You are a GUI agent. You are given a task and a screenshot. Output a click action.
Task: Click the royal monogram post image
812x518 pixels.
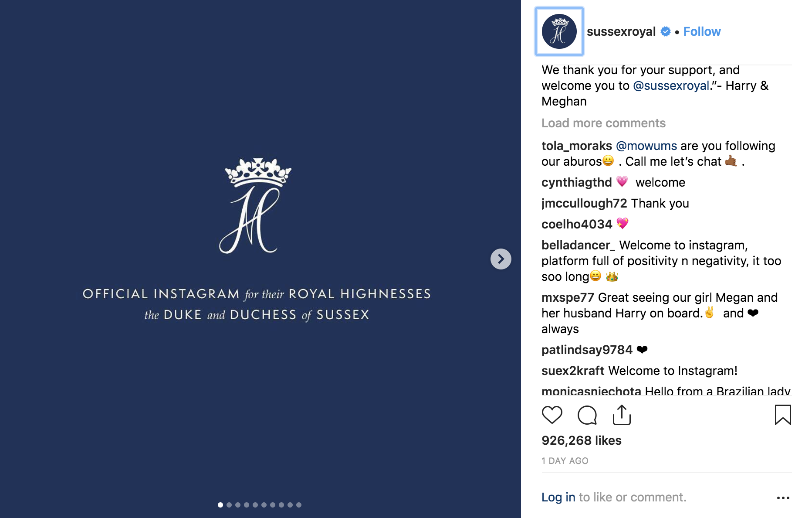261,259
